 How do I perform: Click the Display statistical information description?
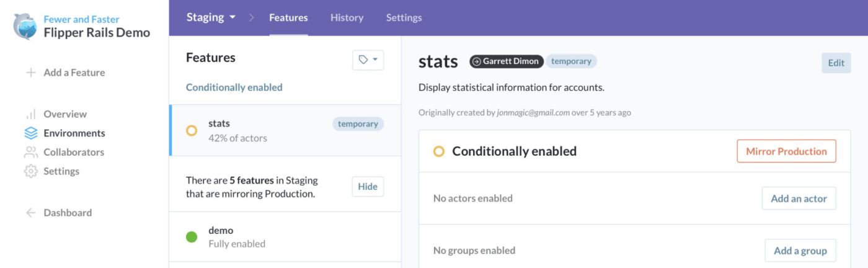[511, 87]
